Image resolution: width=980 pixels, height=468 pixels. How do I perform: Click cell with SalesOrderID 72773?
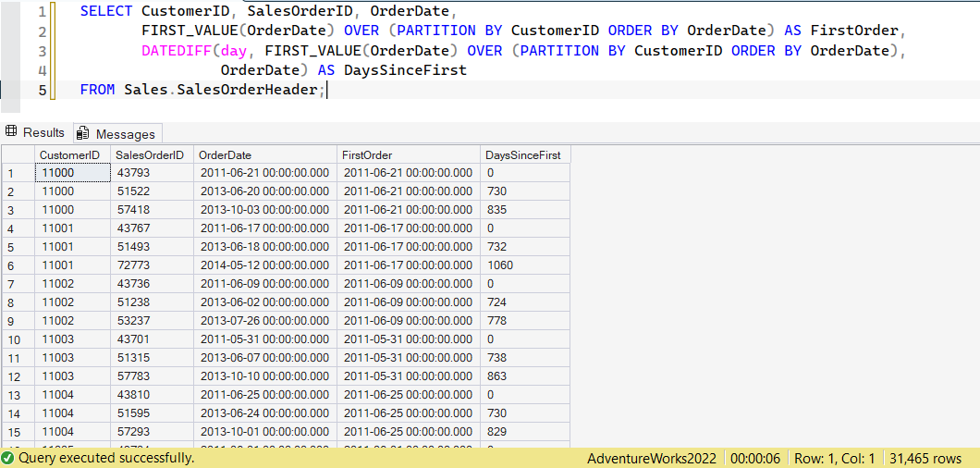tap(152, 265)
